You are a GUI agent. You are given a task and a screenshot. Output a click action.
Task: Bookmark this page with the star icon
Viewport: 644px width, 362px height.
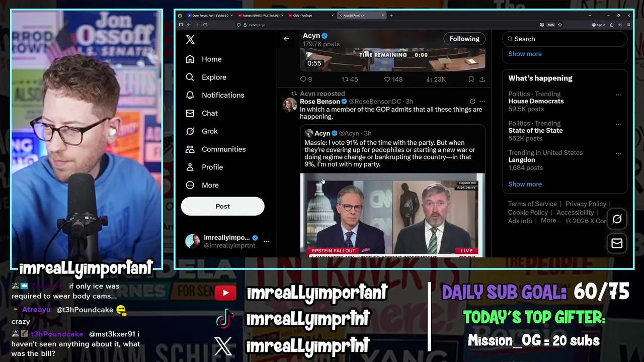560,25
